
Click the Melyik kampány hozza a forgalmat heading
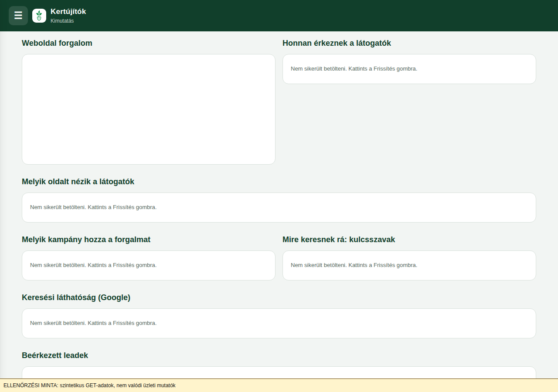pos(86,240)
